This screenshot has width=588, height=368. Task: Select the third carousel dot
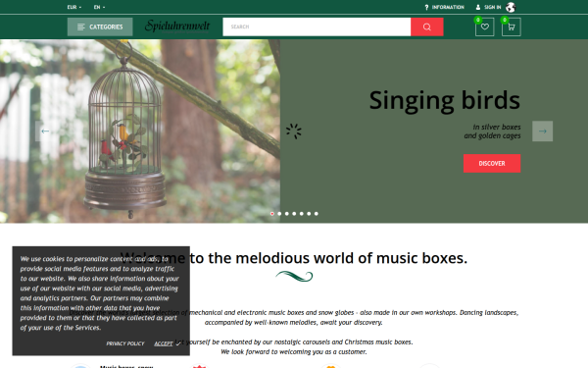pyautogui.click(x=287, y=214)
